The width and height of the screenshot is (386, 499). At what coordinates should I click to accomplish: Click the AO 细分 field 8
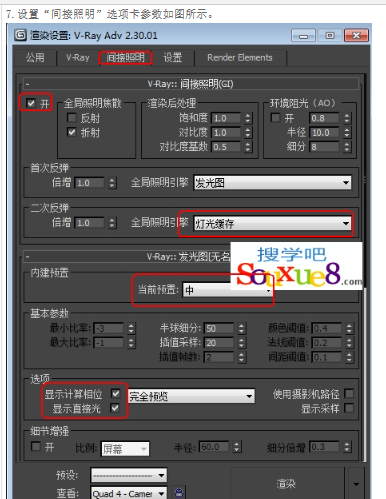[x=324, y=147]
